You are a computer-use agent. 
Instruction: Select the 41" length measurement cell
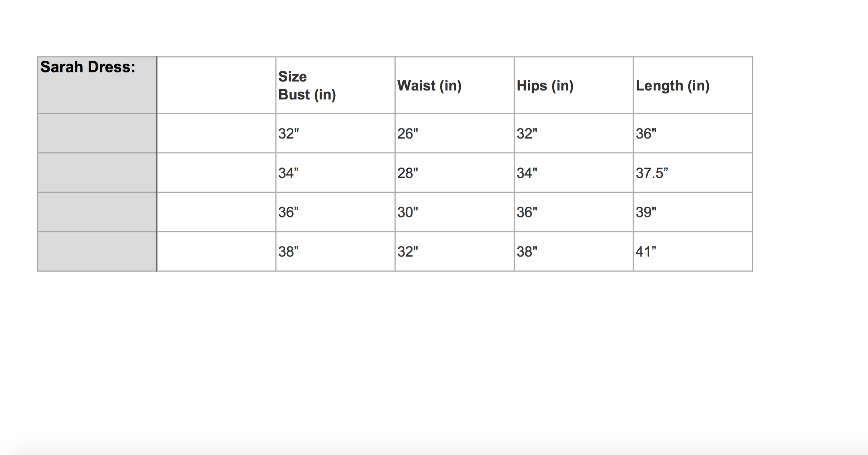click(x=646, y=252)
